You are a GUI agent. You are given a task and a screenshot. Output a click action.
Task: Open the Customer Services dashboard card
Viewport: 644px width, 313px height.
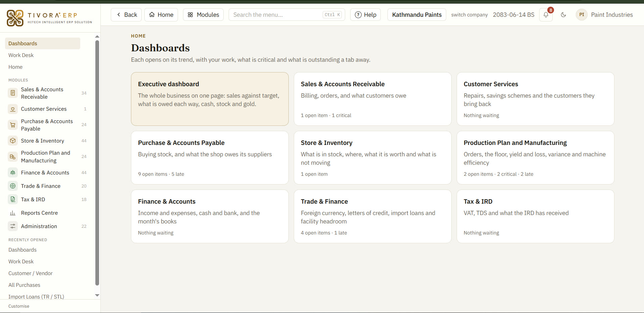pos(536,99)
